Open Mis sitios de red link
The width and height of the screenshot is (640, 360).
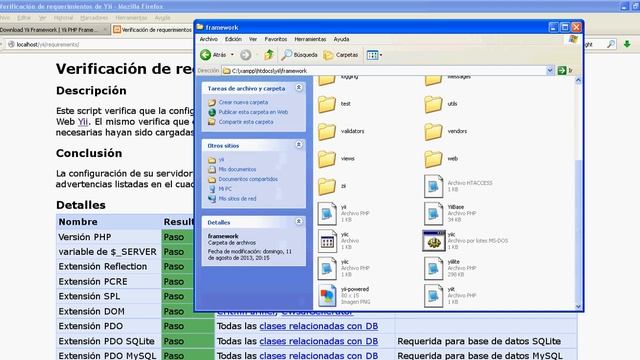(237, 199)
